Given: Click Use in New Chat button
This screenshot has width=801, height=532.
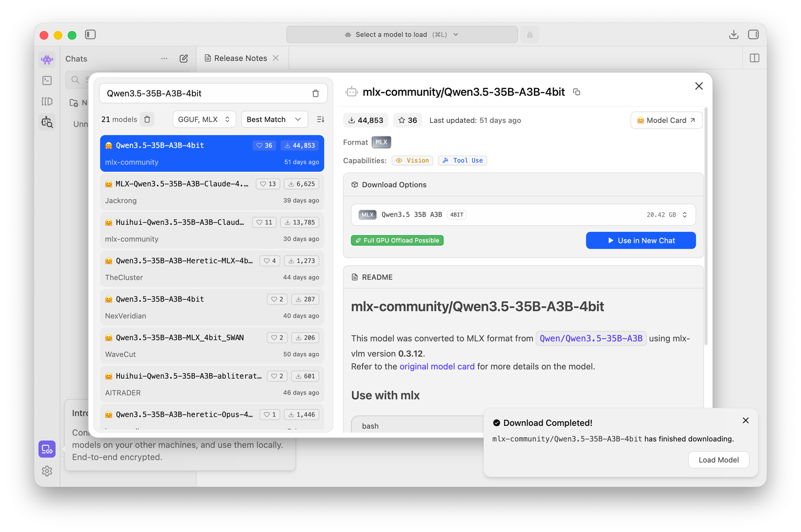Looking at the screenshot, I should click(x=641, y=240).
